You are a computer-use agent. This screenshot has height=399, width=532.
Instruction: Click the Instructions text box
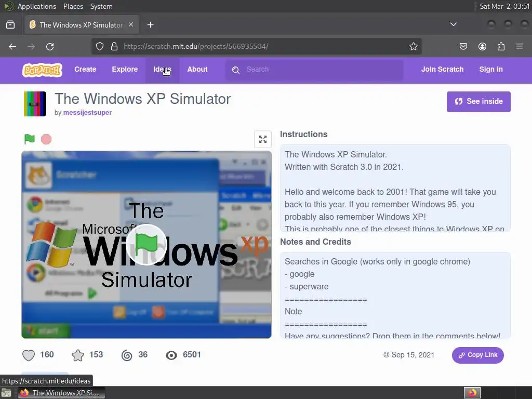[395, 188]
